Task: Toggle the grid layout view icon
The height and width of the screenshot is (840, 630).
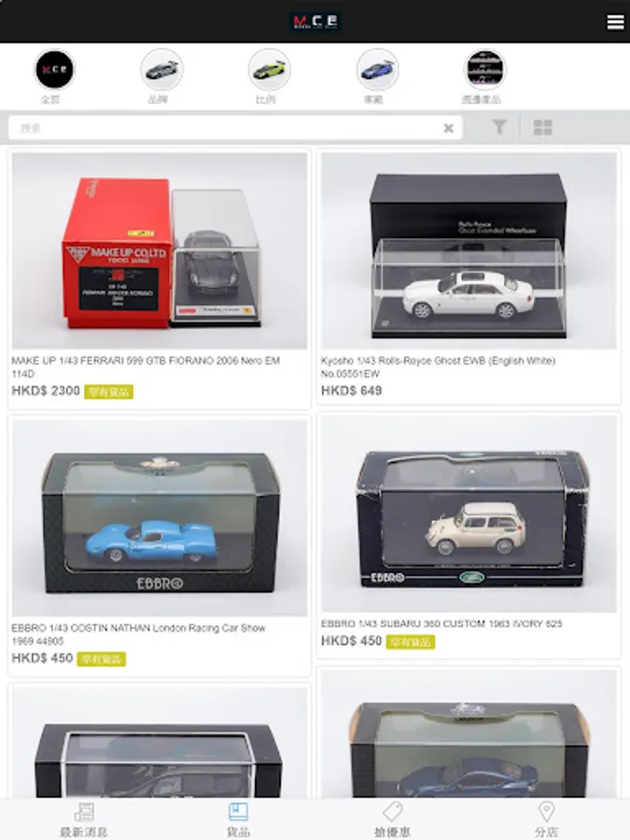Action: 542,128
